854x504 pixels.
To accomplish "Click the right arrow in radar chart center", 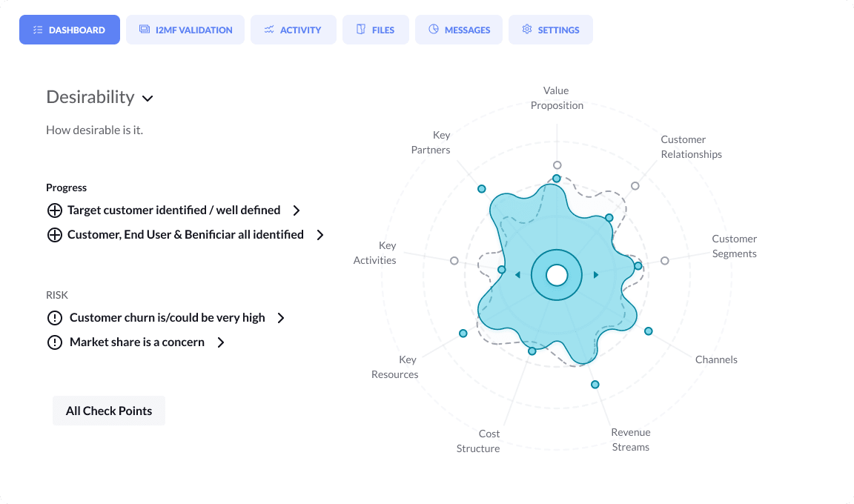I will (596, 275).
